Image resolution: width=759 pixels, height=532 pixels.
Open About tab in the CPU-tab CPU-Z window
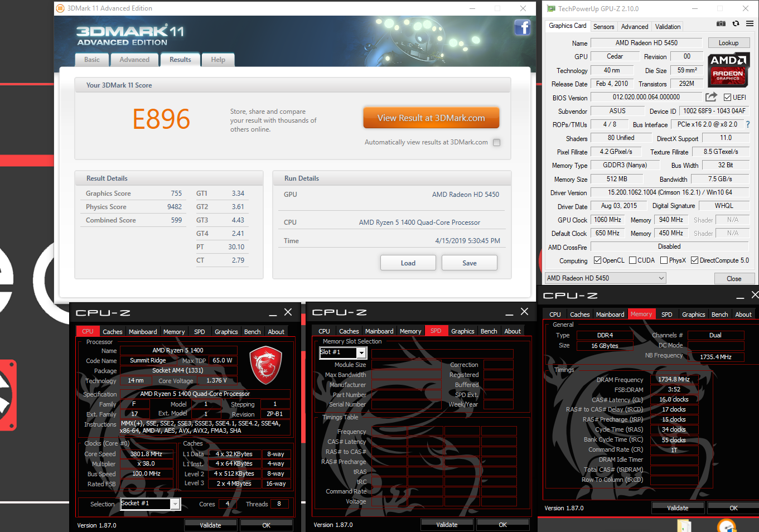(x=276, y=332)
